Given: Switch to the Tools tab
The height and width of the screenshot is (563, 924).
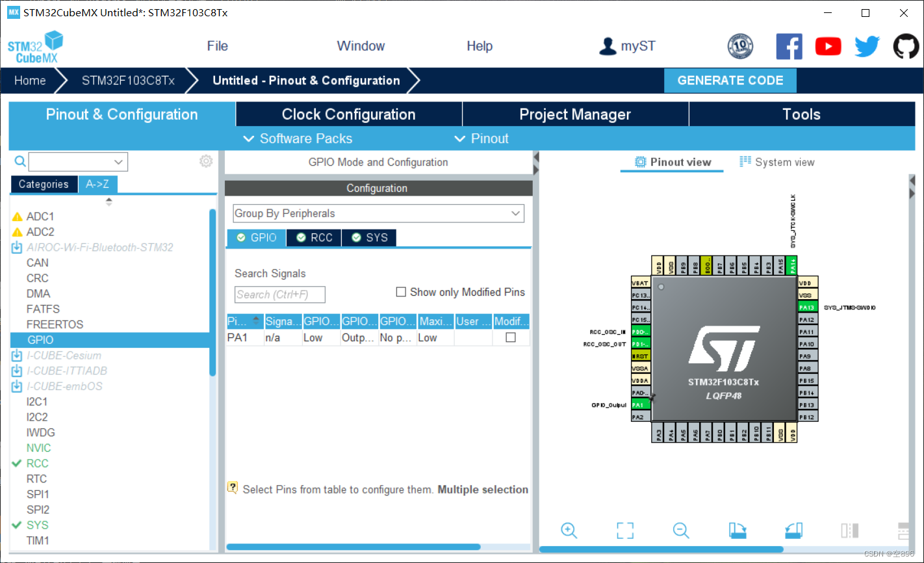Looking at the screenshot, I should click(802, 114).
